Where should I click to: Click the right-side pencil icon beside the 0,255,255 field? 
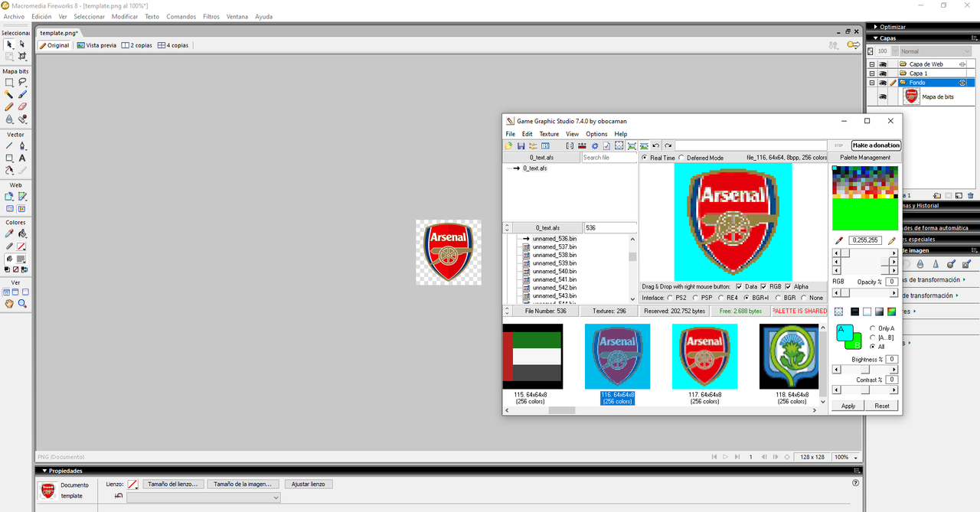tap(890, 240)
